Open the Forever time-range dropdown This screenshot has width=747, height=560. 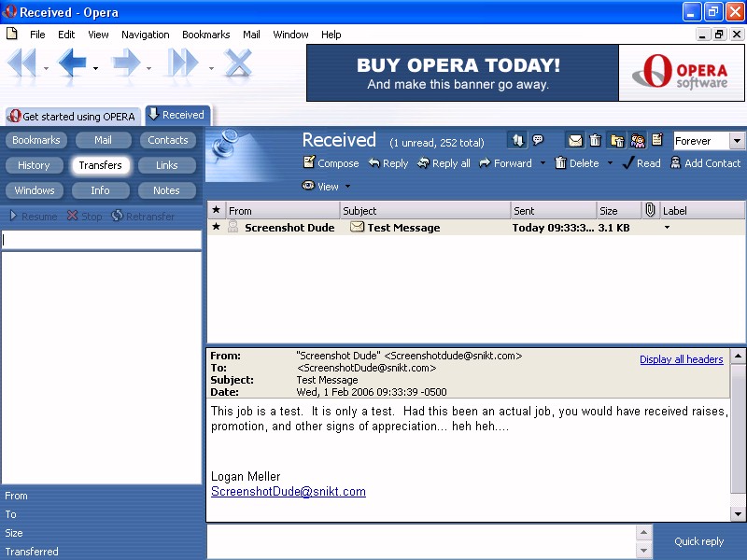(737, 141)
